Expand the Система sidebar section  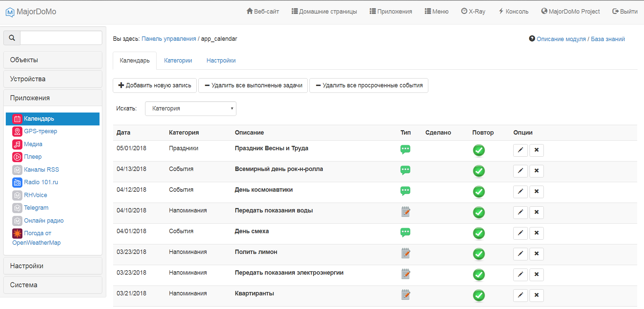pos(53,285)
